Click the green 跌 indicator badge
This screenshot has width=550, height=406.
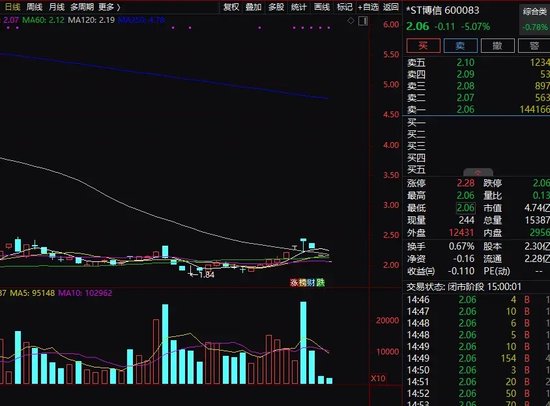click(x=321, y=282)
